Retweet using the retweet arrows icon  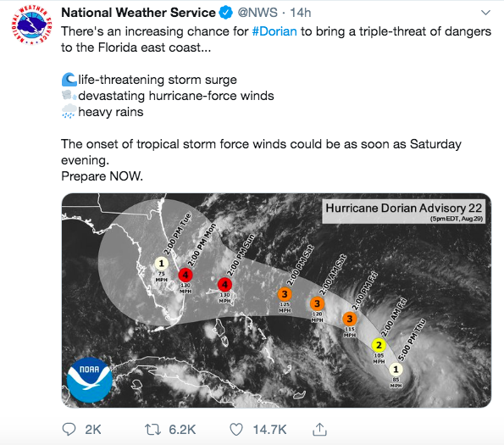[152, 430]
